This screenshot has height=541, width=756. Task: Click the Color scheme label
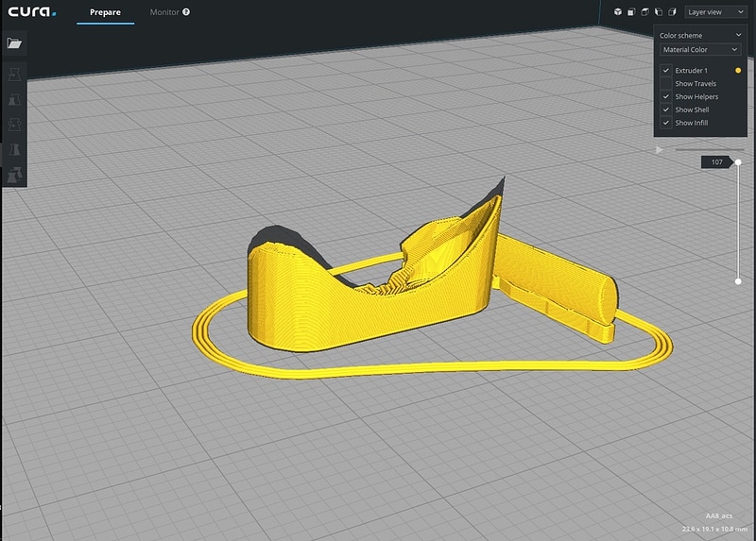point(680,36)
